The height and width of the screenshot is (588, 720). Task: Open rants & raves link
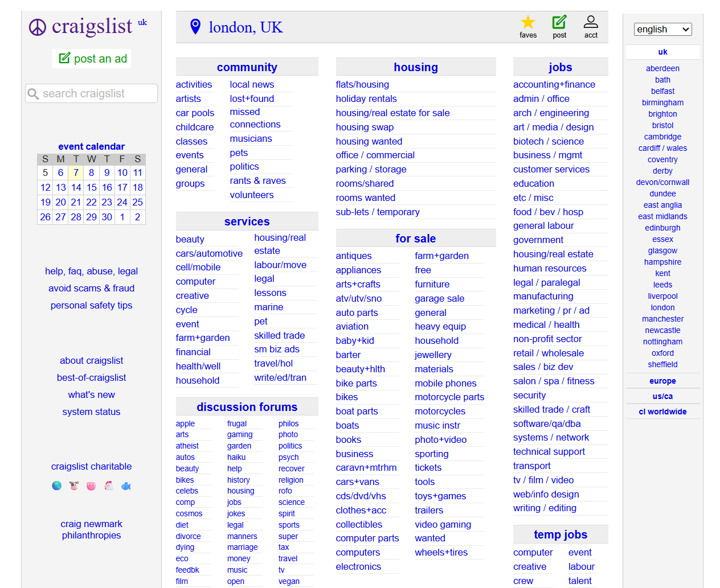257,180
